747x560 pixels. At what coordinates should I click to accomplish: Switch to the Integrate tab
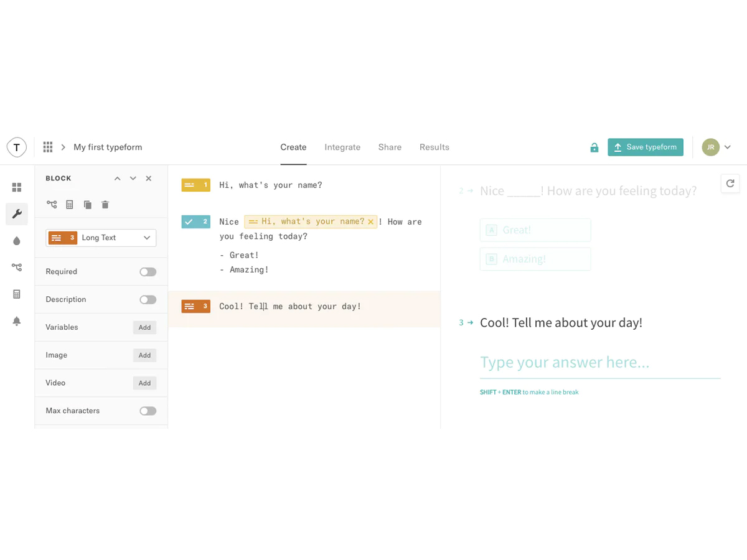point(342,147)
